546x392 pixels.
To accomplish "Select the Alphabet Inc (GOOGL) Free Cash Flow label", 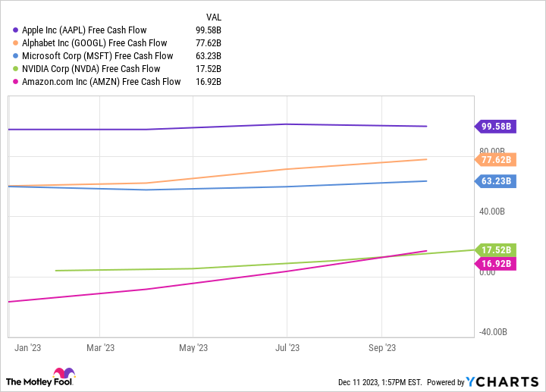I will 94,43.
